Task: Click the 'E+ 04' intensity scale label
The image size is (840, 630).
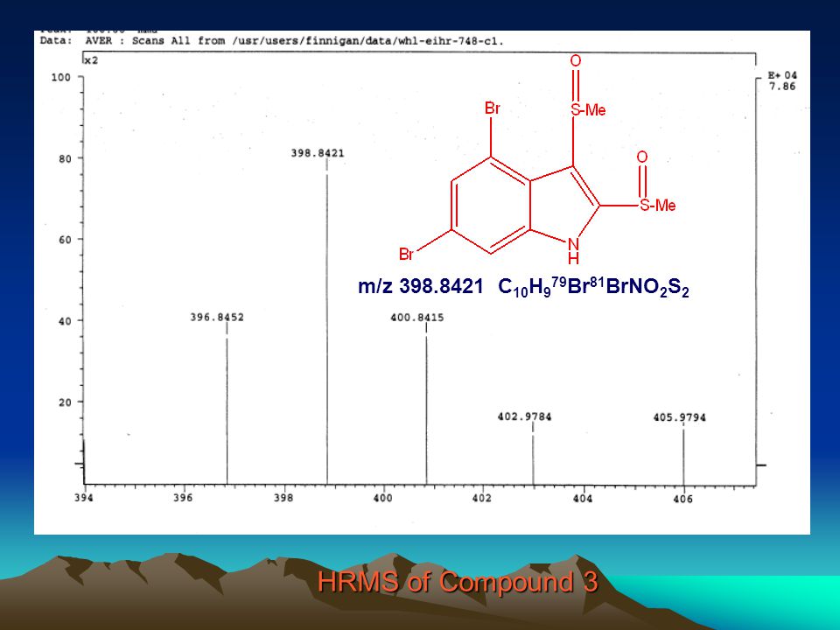Action: [782, 75]
